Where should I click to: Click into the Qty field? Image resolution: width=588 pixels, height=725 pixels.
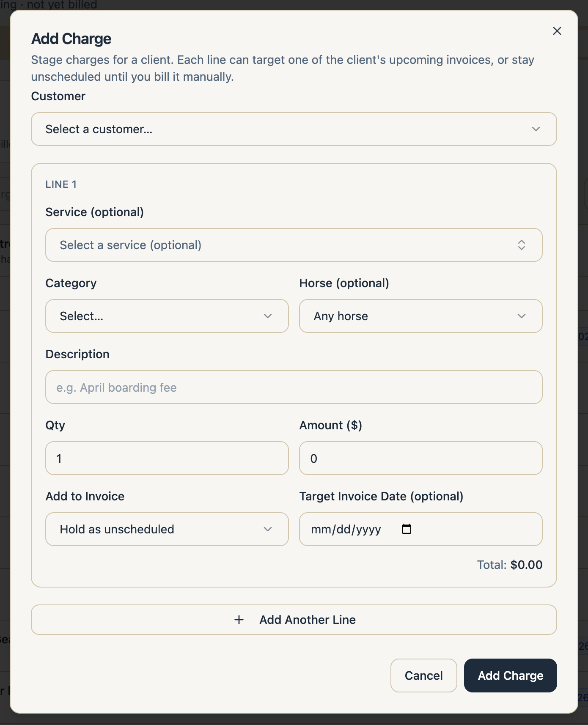tap(167, 458)
